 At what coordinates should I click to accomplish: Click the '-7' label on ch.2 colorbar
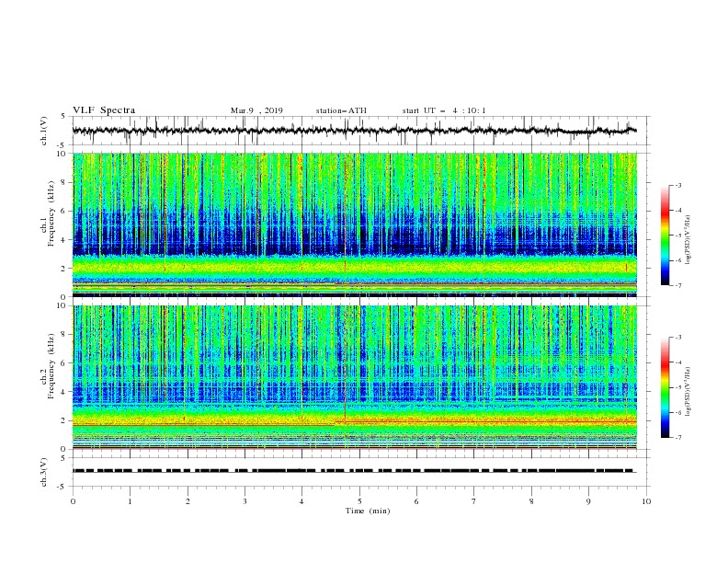(x=677, y=437)
